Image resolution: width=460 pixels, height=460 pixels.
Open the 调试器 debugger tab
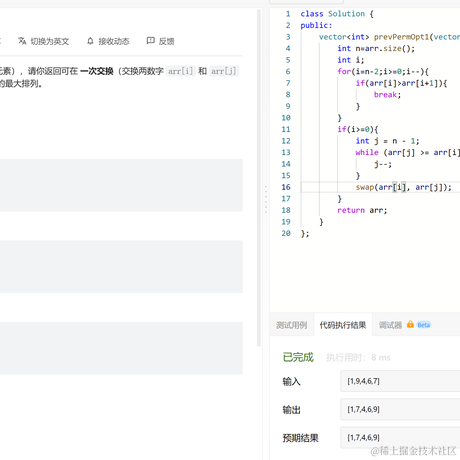tap(390, 325)
